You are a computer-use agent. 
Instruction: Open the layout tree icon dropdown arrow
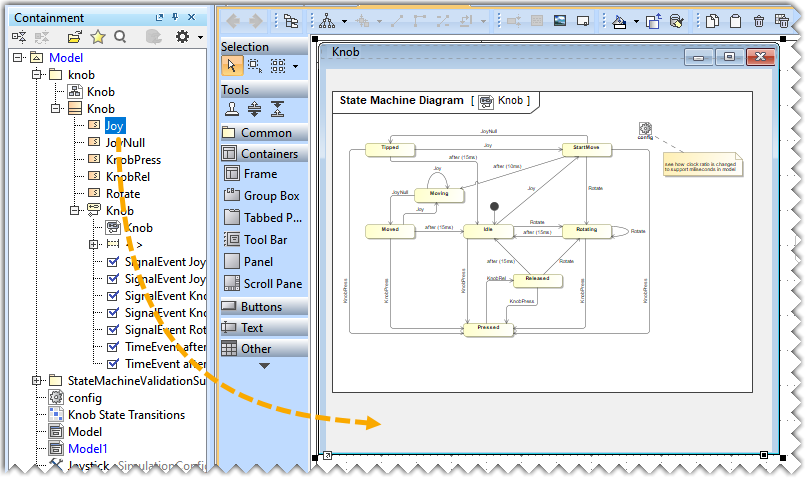tap(345, 21)
